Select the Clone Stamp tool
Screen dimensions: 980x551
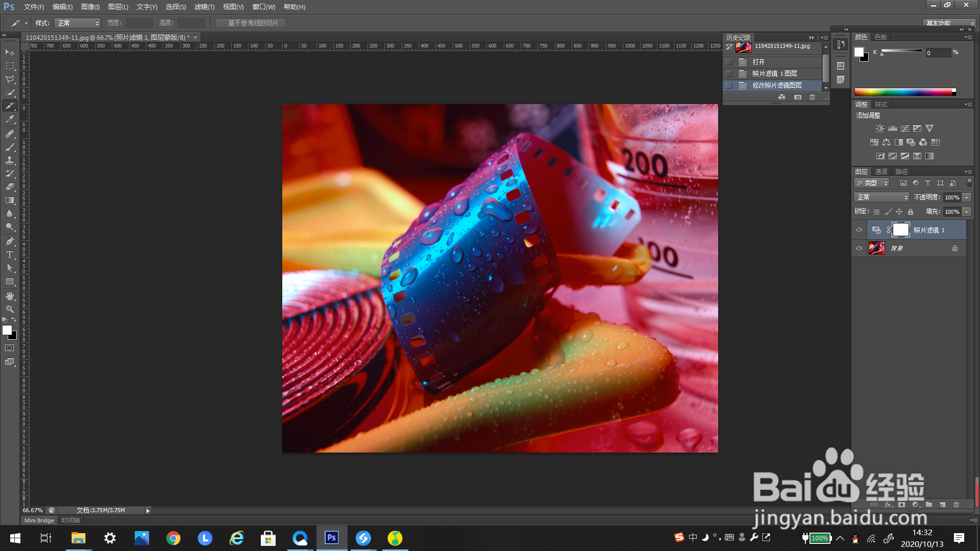point(10,160)
